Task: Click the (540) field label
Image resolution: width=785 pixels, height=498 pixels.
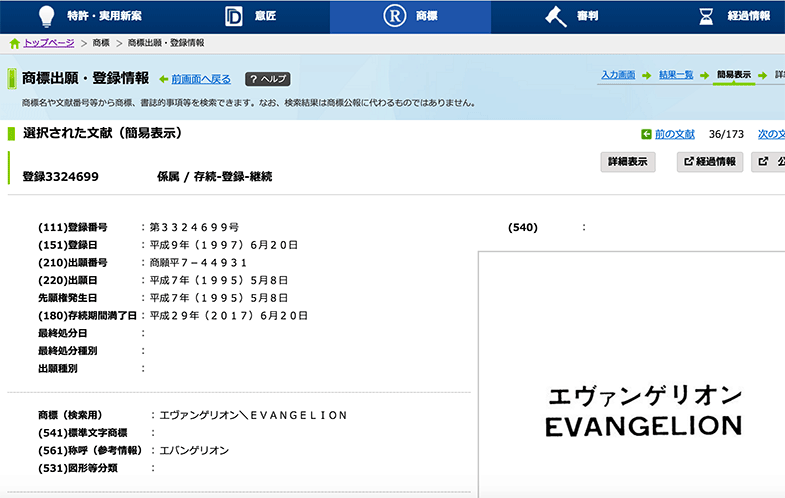Action: (x=523, y=227)
